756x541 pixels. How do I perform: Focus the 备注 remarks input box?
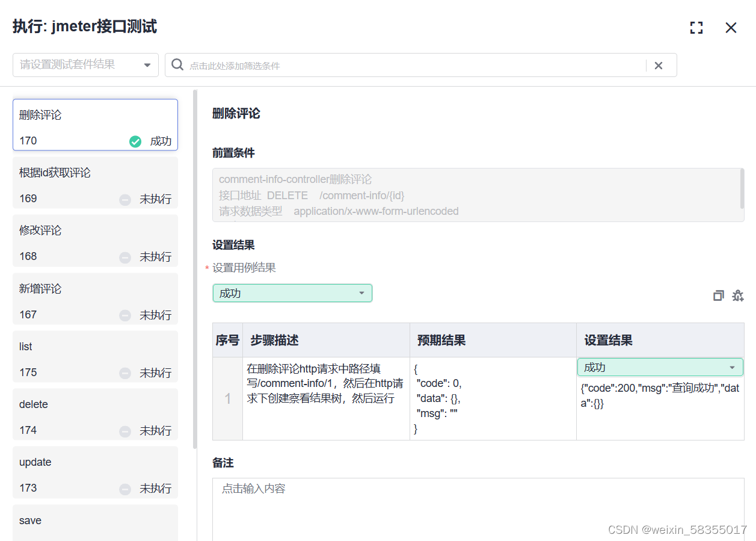pos(478,509)
